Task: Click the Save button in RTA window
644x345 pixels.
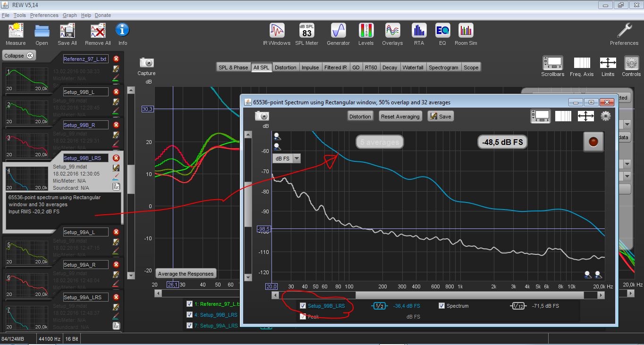Action: [x=441, y=116]
